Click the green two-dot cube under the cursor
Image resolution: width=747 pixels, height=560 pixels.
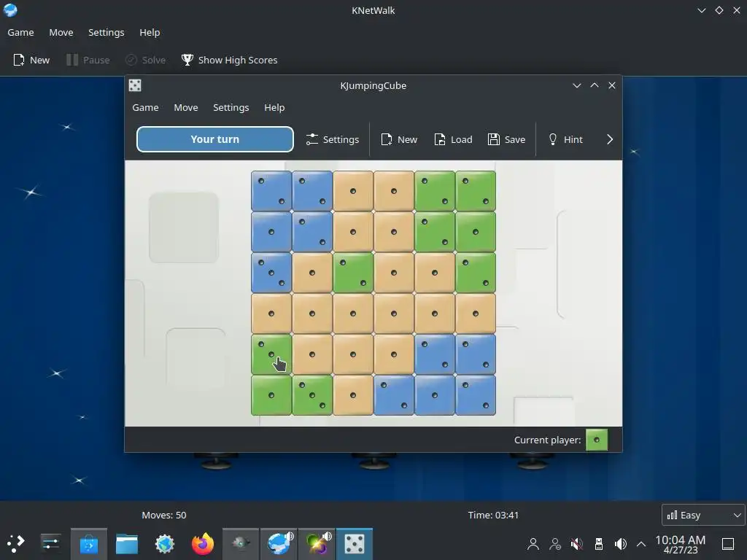click(x=271, y=354)
